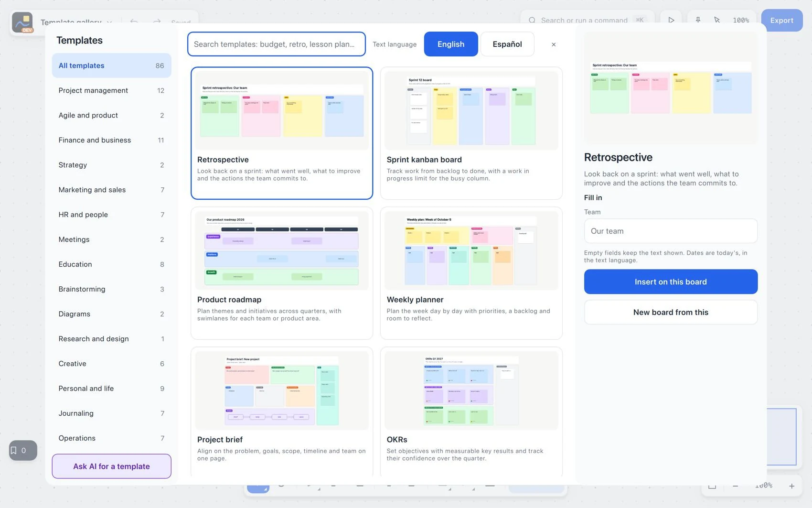This screenshot has width=812, height=508.
Task: Select the Research and design category
Action: [111, 339]
